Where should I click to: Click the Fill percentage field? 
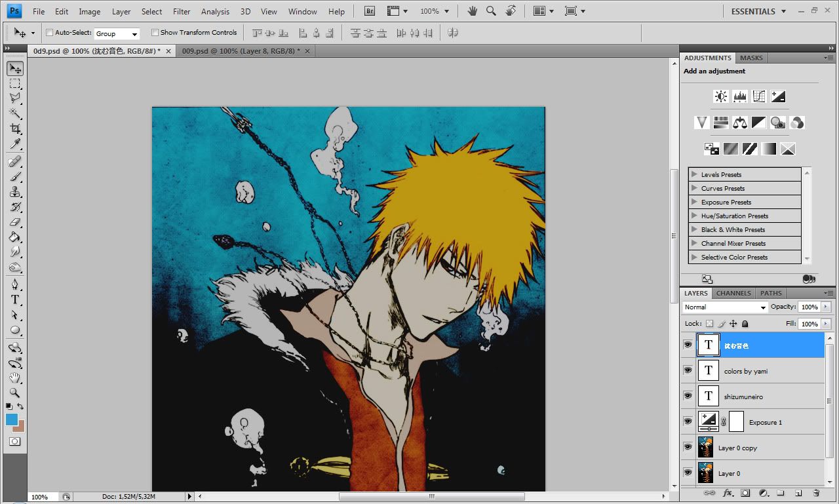pos(810,324)
